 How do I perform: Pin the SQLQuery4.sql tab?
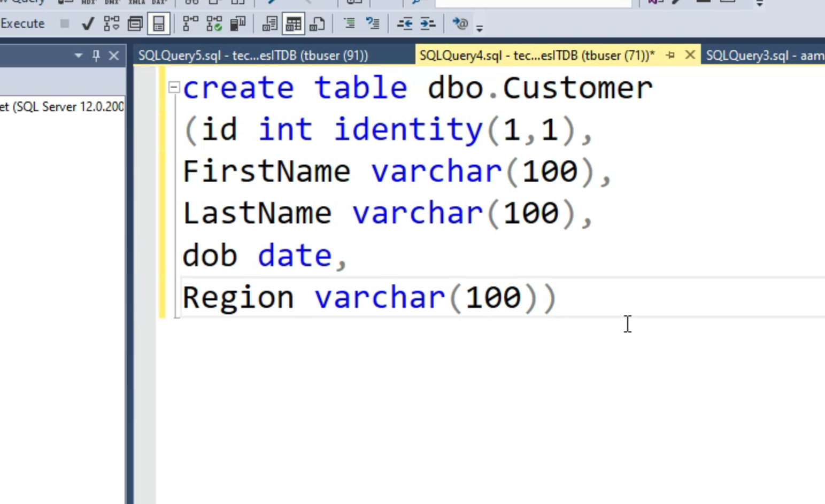point(670,55)
